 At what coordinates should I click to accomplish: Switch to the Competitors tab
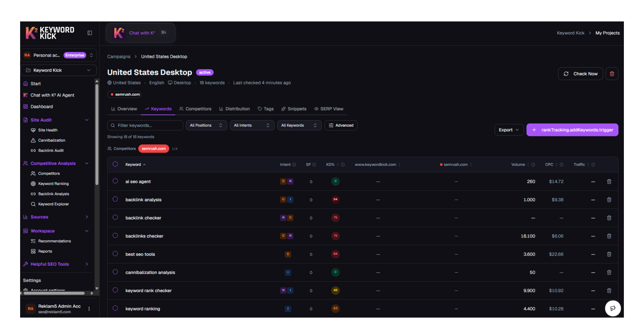click(x=195, y=109)
